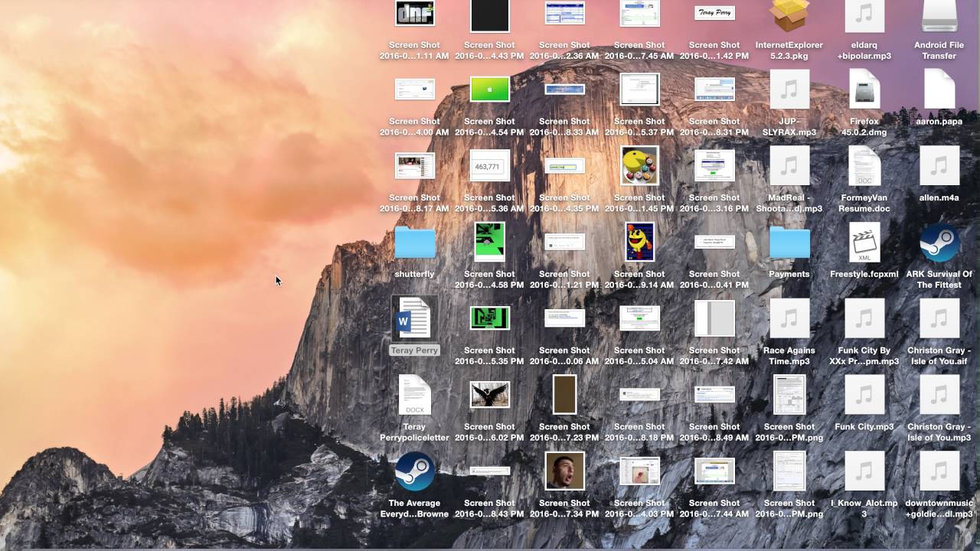Image resolution: width=980 pixels, height=551 pixels.
Task: Select the black Screen Shot 4.43 PM file
Action: 490,15
